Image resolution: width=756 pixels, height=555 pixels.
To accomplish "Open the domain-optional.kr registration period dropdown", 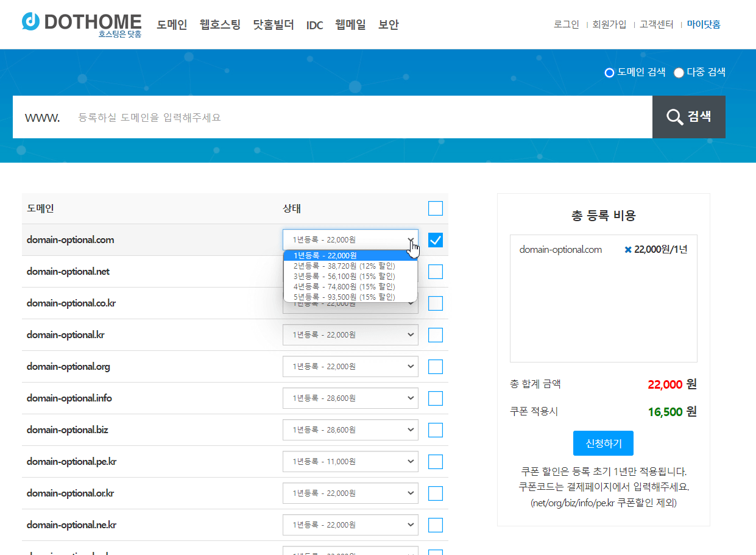I will [350, 334].
